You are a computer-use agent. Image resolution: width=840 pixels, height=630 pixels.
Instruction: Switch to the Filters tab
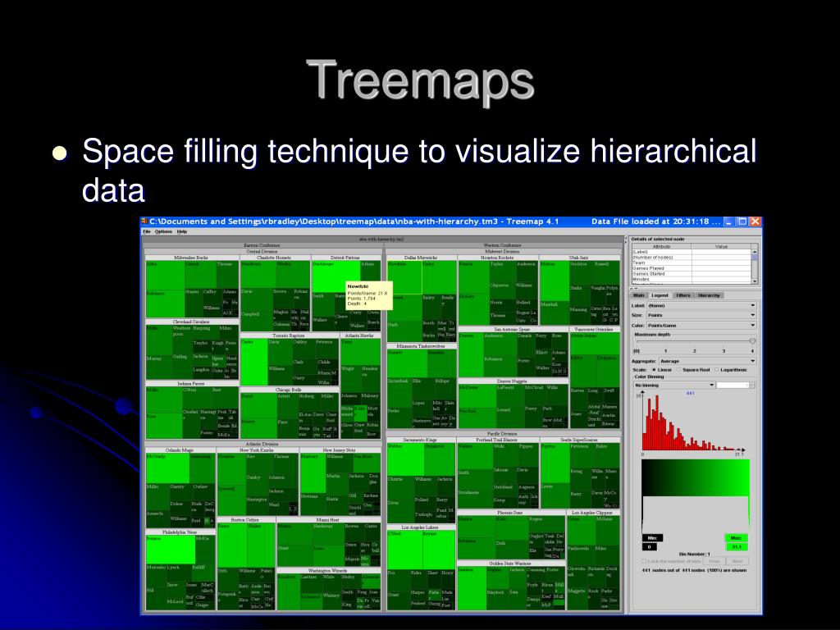tap(683, 295)
